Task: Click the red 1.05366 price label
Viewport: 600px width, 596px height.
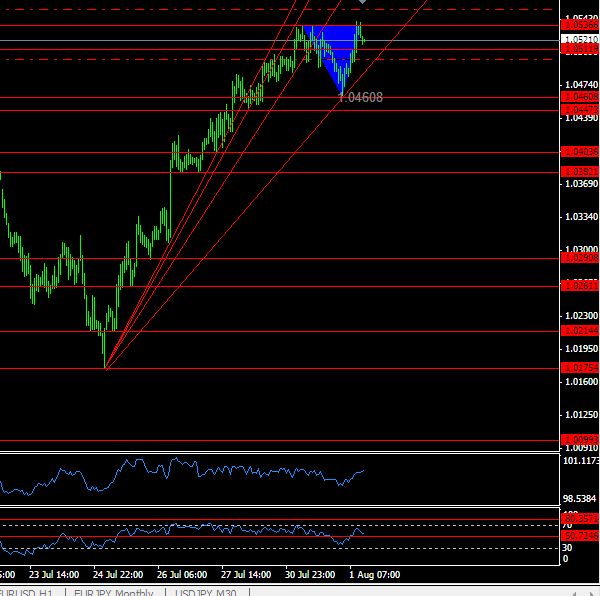Action: coord(580,25)
